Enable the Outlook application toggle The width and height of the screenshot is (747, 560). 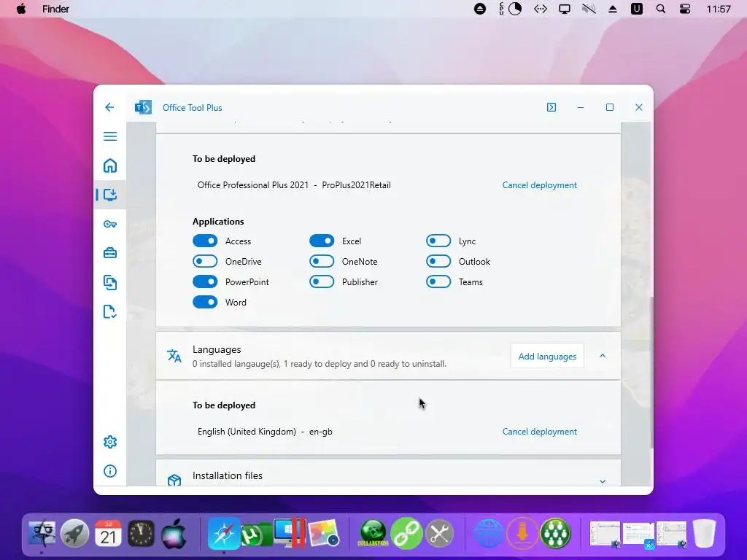[438, 262]
